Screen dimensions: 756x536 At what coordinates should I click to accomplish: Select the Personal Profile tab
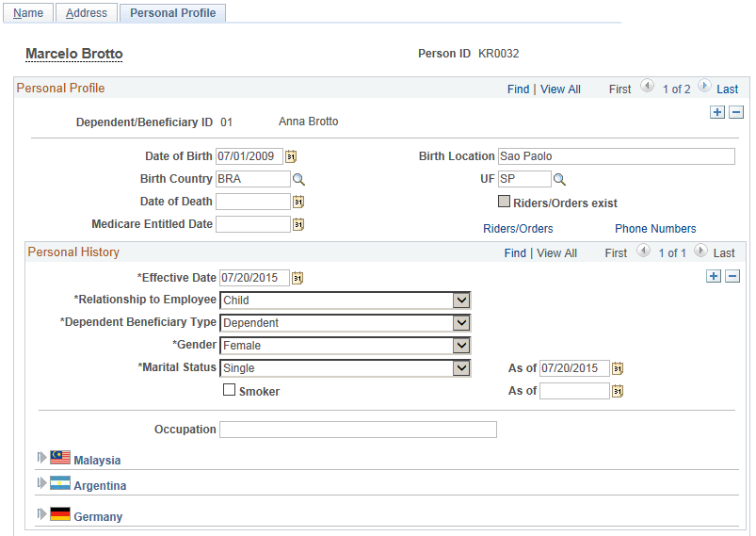172,13
